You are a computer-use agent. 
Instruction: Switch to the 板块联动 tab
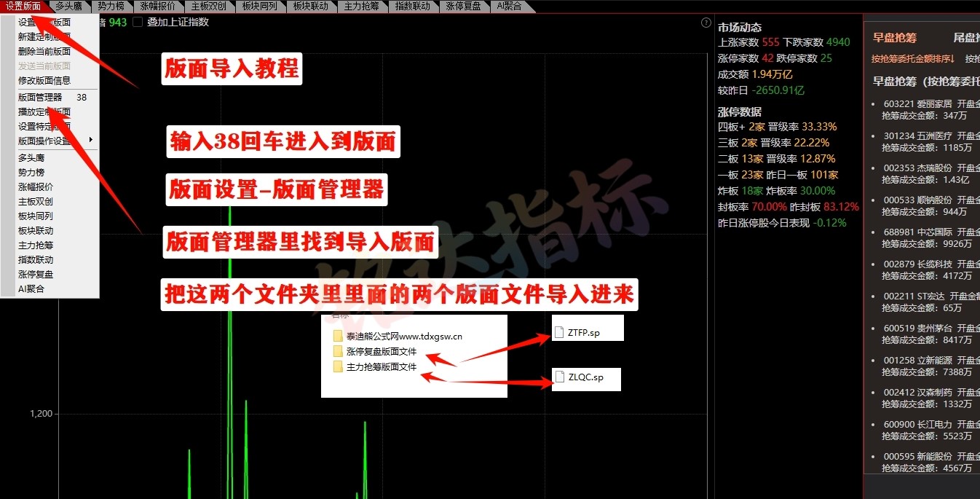(311, 6)
